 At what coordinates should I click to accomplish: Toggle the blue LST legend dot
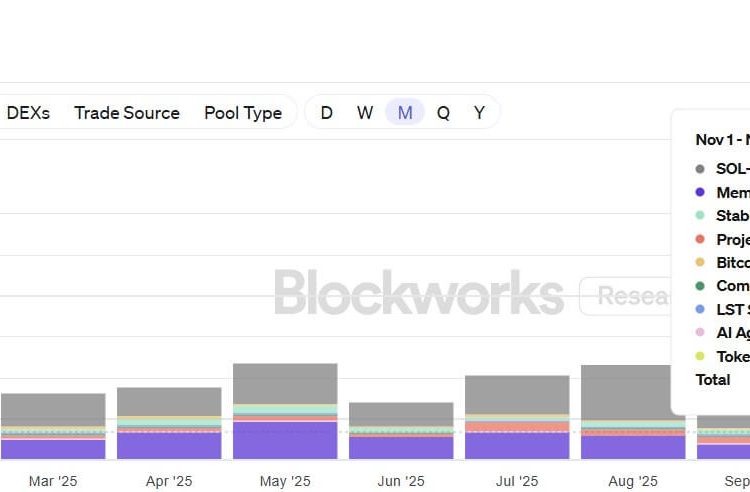[699, 309]
